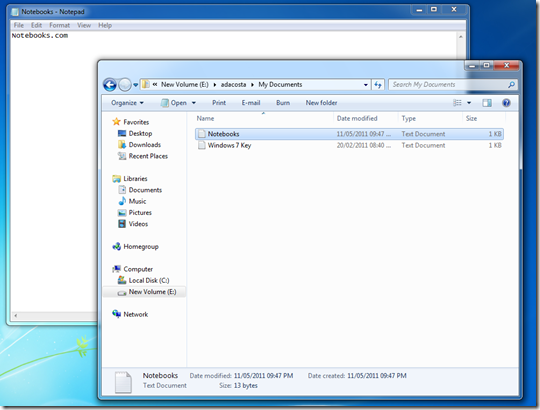The height and width of the screenshot is (410, 540).
Task: Click Libraries in navigation pane
Action: pos(135,179)
